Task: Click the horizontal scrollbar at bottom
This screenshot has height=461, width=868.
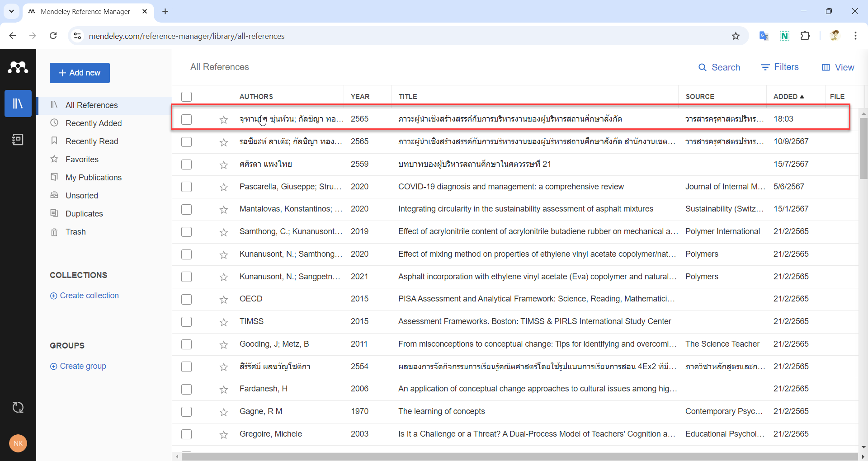Action: [520, 457]
